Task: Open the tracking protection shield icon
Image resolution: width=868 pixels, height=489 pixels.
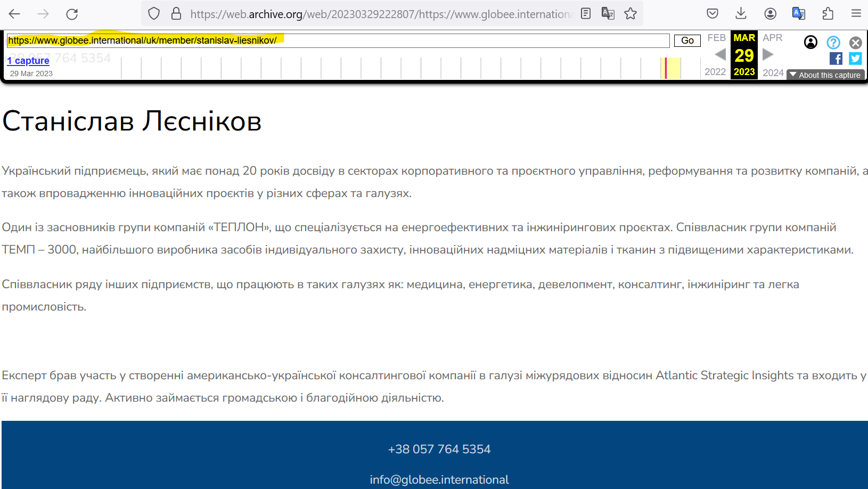Action: tap(154, 14)
